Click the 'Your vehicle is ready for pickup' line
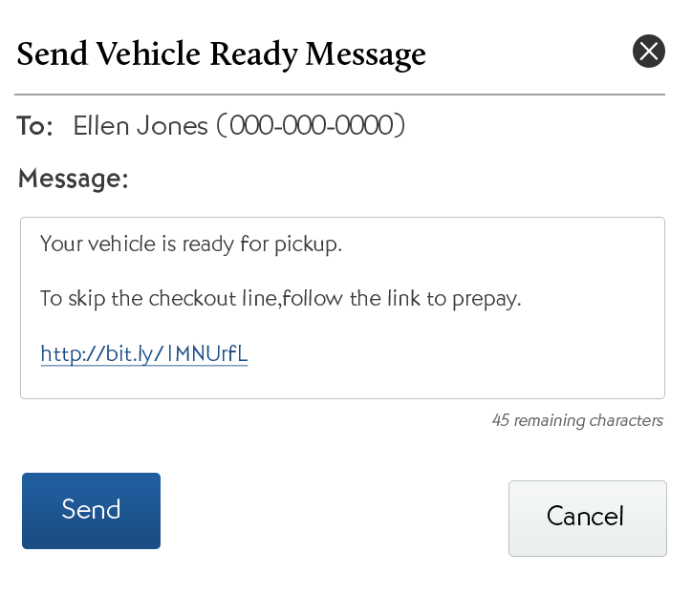Screen dimensions: 692x616 click(x=190, y=244)
